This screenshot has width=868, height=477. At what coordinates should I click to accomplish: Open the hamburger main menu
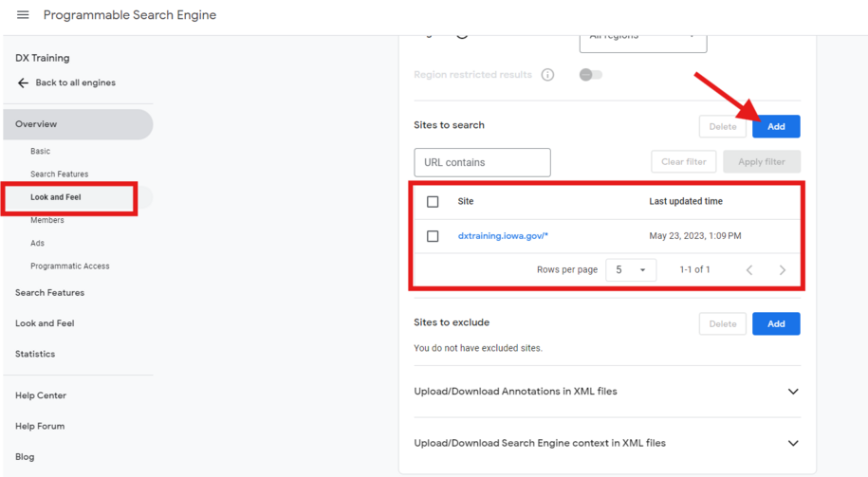(23, 15)
